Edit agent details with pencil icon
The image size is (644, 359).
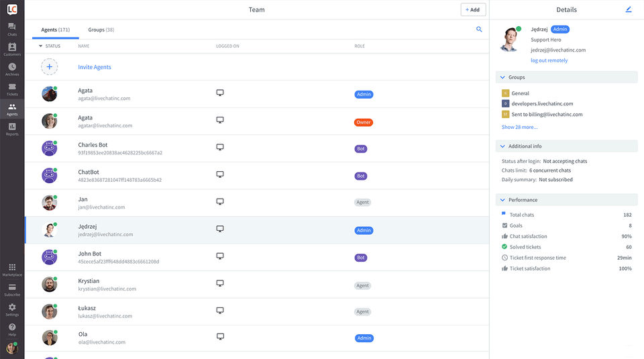[629, 9]
